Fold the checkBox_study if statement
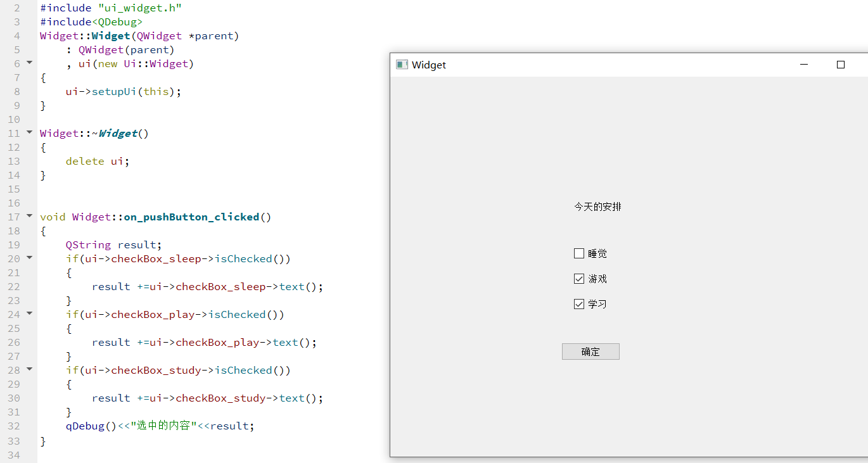The height and width of the screenshot is (463, 868). [28, 369]
